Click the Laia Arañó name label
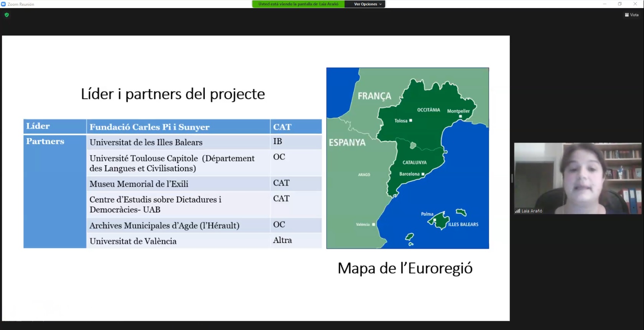 pyautogui.click(x=532, y=211)
